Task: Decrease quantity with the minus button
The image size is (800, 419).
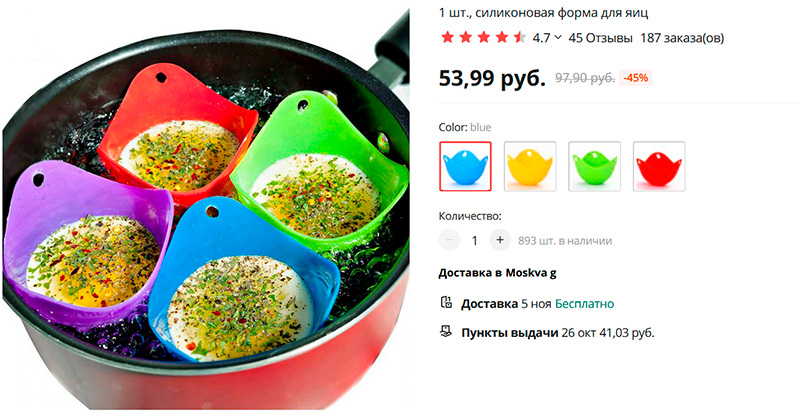Action: 449,240
